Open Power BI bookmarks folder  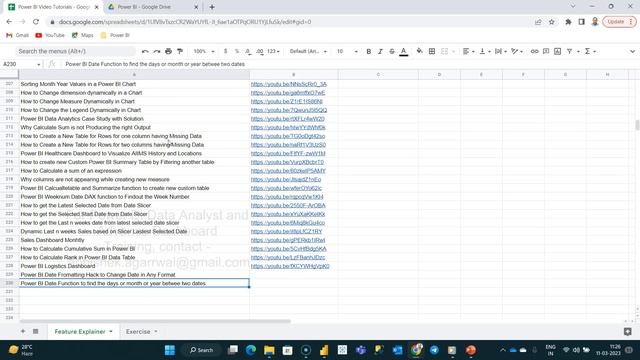coord(115,36)
